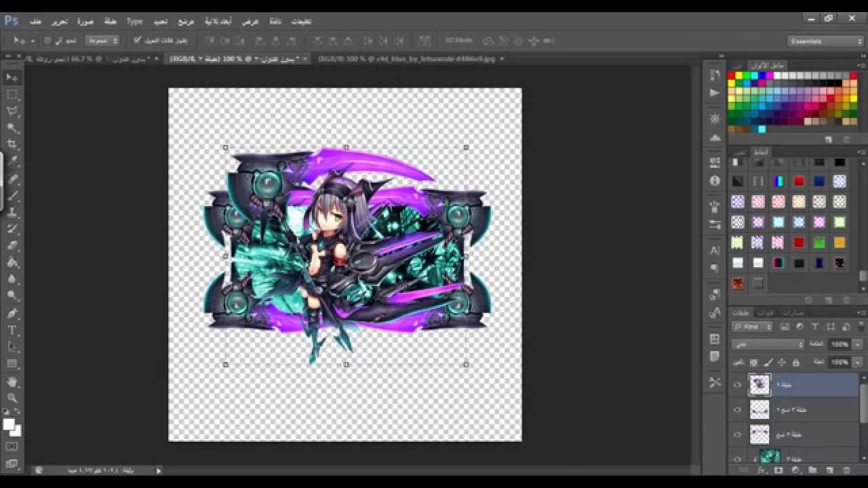Hide the second layer via eye icon
The image size is (868, 488).
pos(738,409)
